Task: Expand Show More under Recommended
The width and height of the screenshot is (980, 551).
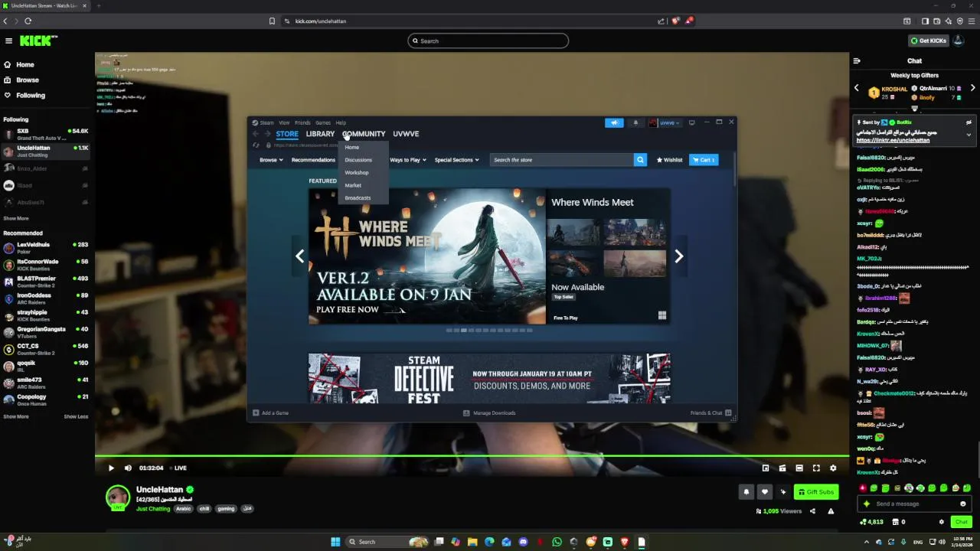Action: pos(16,416)
